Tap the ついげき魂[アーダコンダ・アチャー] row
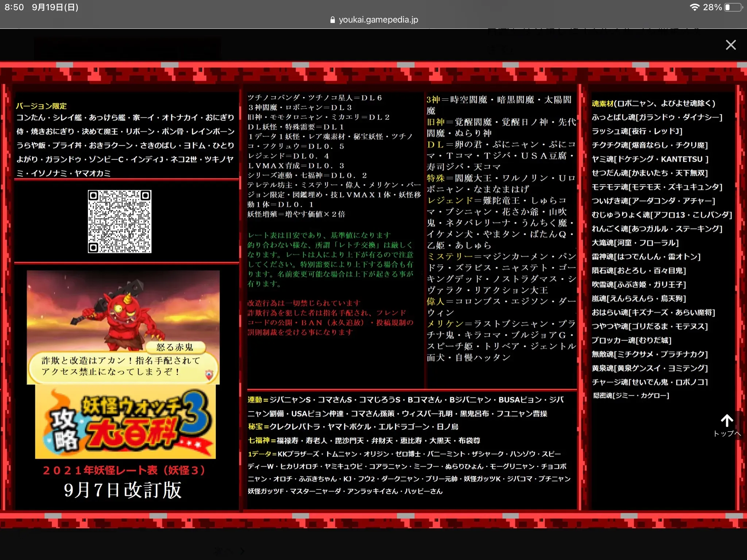 (x=653, y=201)
